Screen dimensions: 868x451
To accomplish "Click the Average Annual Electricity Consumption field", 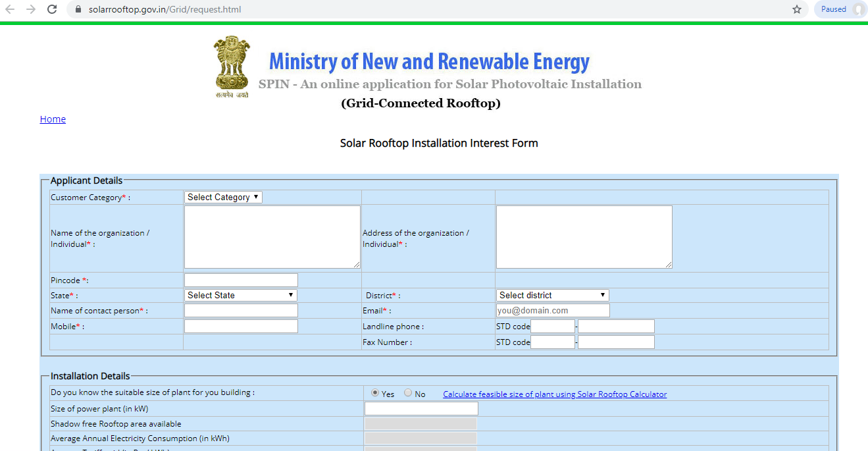I will pos(421,438).
